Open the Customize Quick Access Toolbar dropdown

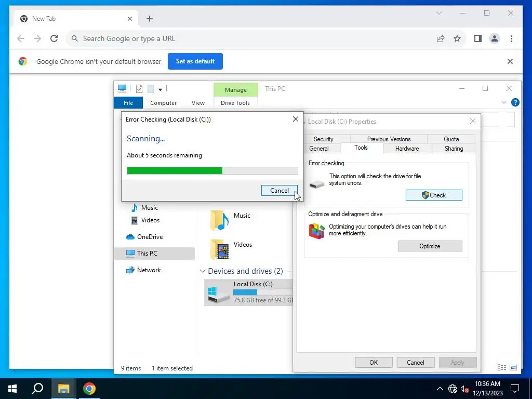(x=160, y=89)
